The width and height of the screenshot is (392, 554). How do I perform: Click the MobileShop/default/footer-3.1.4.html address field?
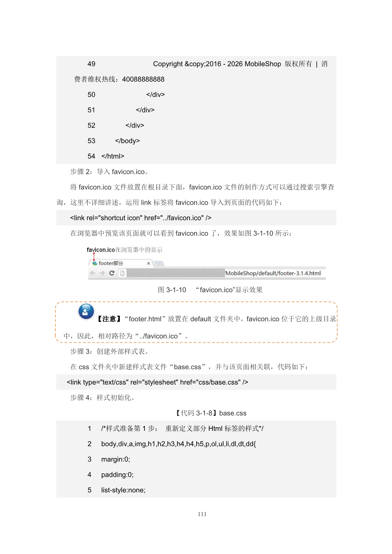point(226,273)
